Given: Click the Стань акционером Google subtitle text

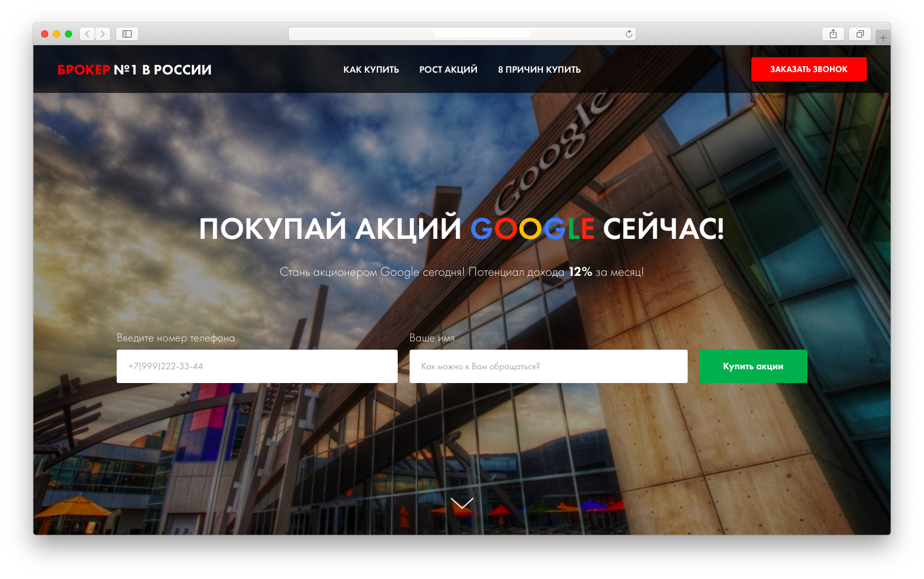Looking at the screenshot, I should click(x=462, y=272).
